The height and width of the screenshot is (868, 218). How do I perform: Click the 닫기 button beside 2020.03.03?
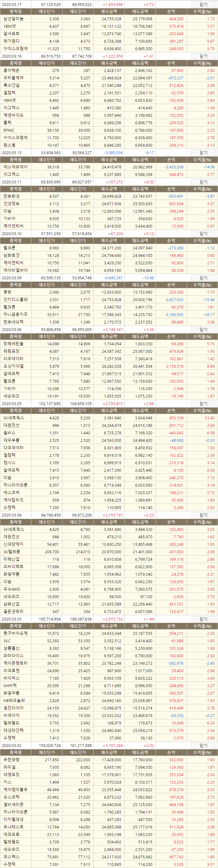[203, 619]
